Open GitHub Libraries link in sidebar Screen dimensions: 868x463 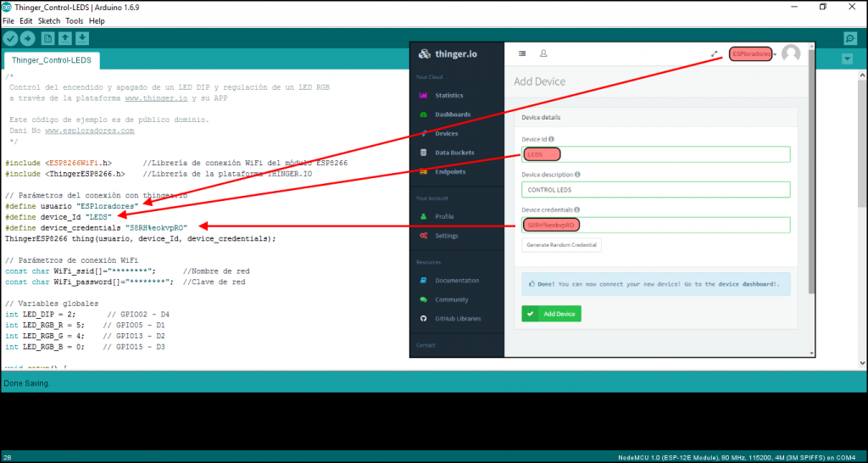click(457, 319)
